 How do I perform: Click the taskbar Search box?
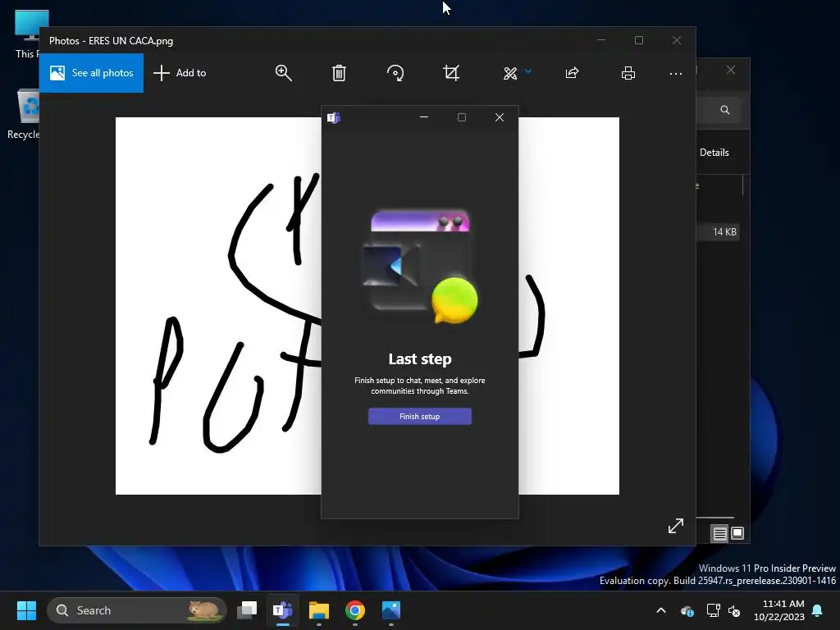pos(137,610)
